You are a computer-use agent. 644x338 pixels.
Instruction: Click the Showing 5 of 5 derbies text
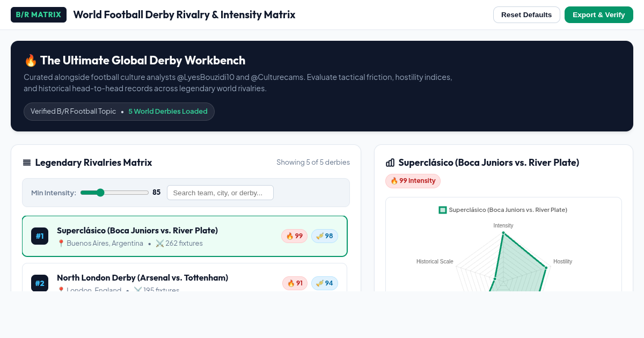click(313, 162)
